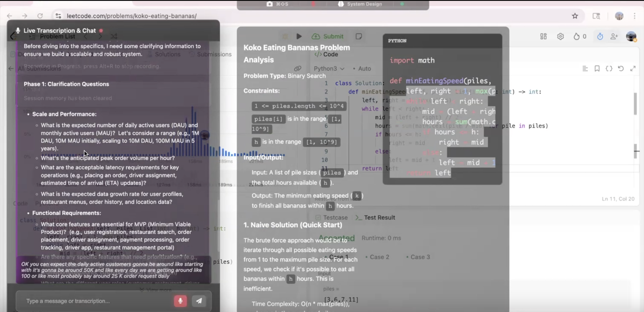Select the Case 3 test case

[418, 257]
